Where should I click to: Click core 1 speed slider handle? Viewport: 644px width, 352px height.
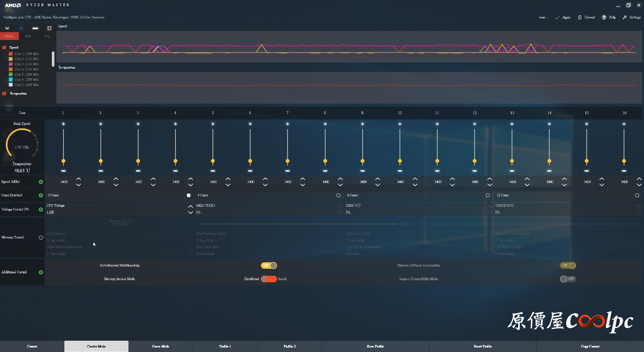pyautogui.click(x=63, y=161)
